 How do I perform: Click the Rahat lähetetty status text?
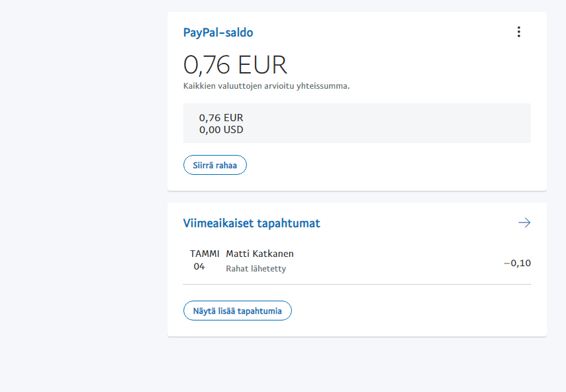pyautogui.click(x=256, y=269)
